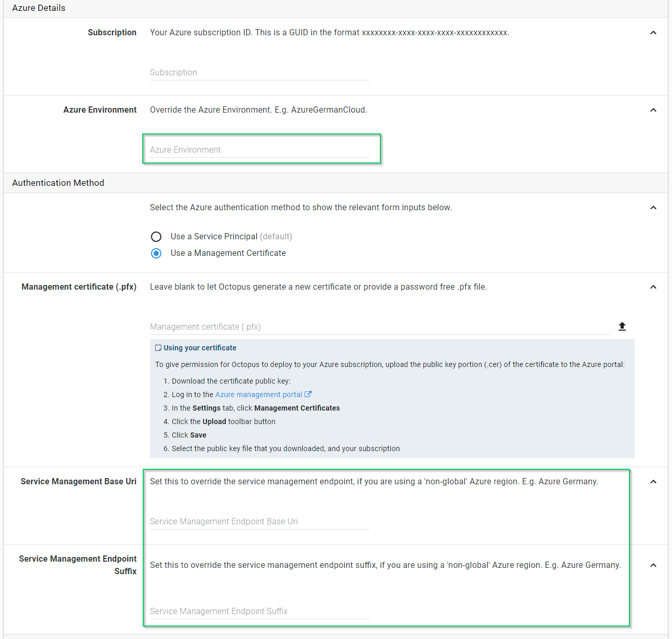Screen dimensions: 672x639
Task: Collapse the Authentication Method section
Action: point(653,207)
